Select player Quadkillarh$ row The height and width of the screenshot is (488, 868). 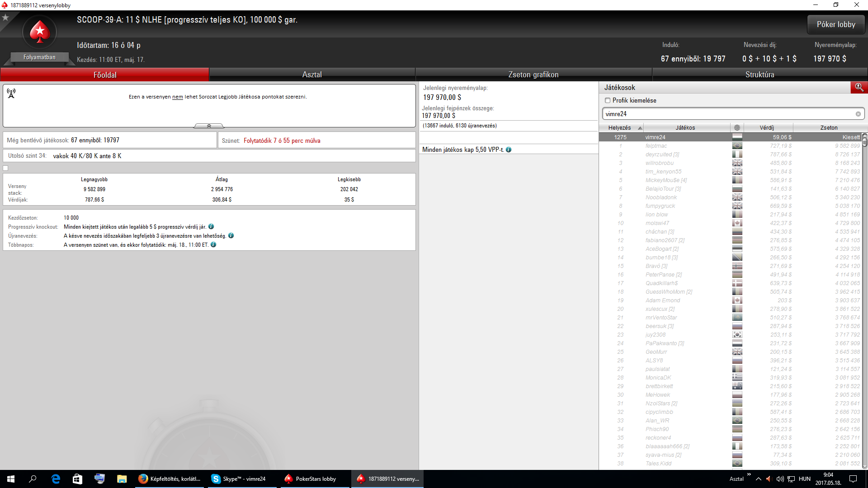(x=731, y=283)
